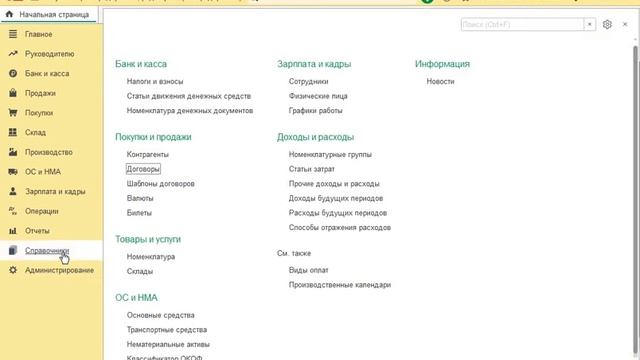
Task: Click the Операции icon in sidebar
Action: coord(13,211)
